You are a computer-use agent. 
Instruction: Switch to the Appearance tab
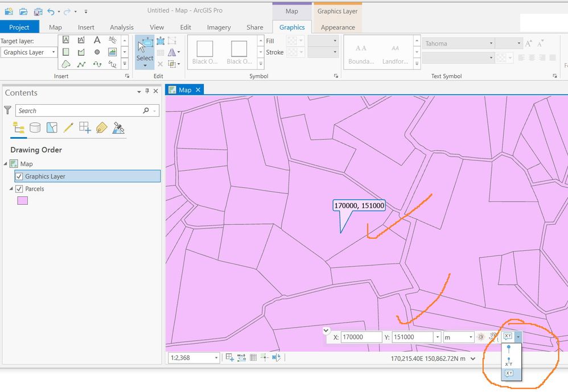[x=337, y=27]
